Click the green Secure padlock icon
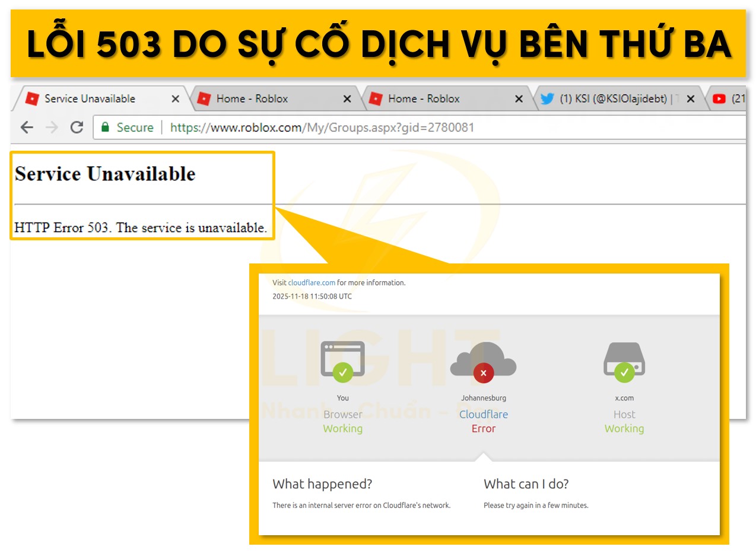 coord(104,127)
